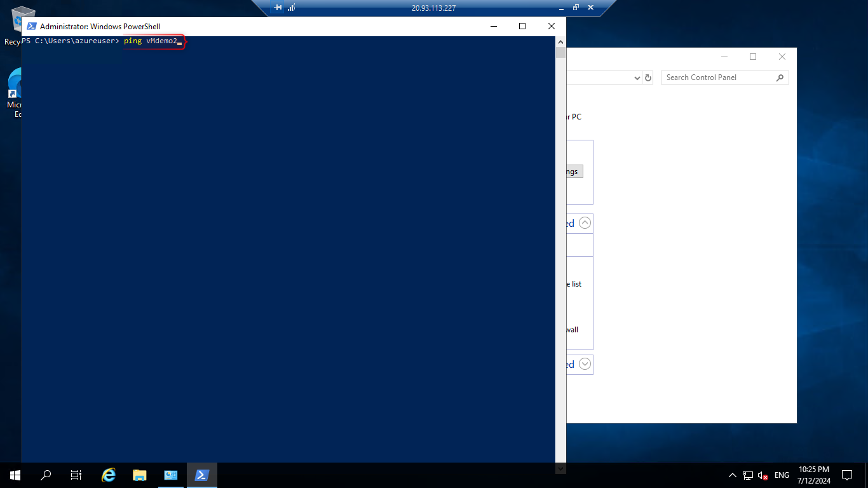Screen dimensions: 868x488
Task: Open taskbar Search
Action: click(46, 475)
